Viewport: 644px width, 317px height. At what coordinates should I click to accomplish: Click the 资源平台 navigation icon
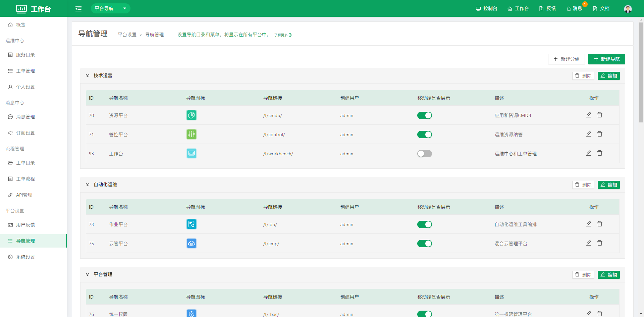click(192, 115)
